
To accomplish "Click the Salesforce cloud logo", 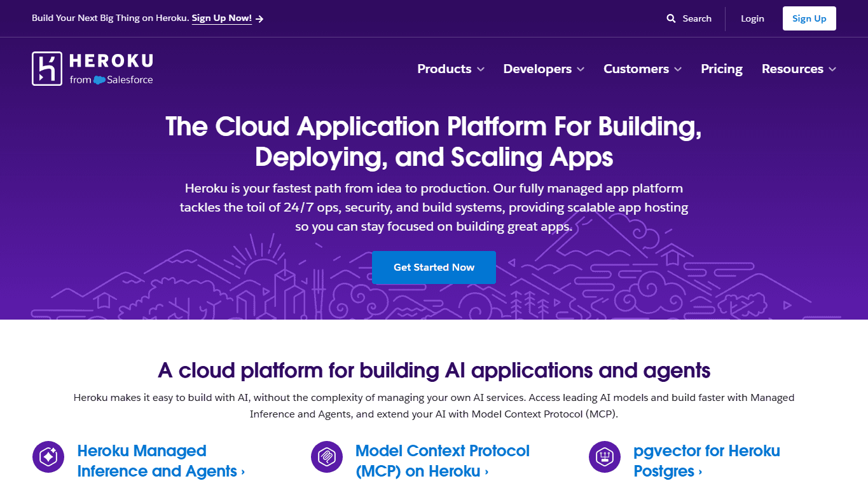I will (x=99, y=80).
